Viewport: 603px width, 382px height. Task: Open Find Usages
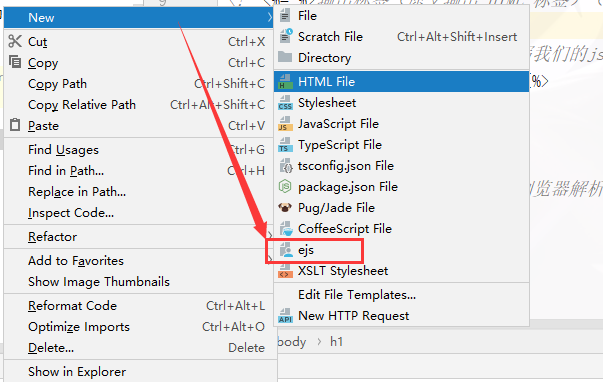(x=138, y=150)
